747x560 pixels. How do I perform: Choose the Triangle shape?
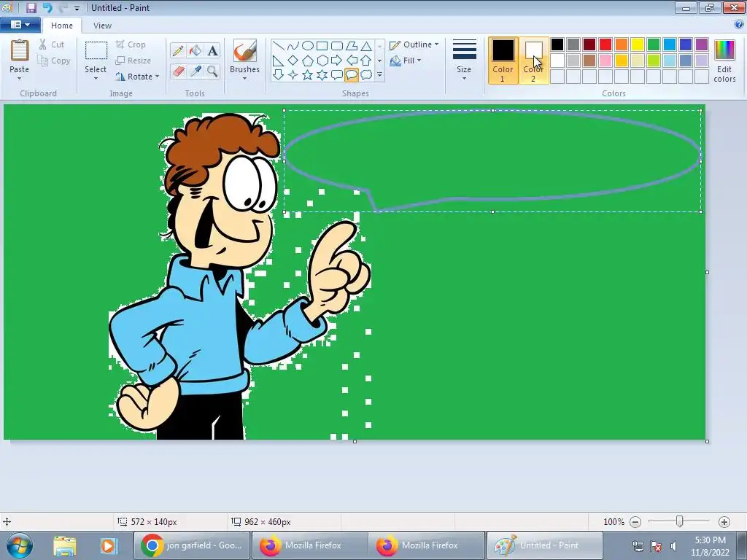[x=366, y=46]
